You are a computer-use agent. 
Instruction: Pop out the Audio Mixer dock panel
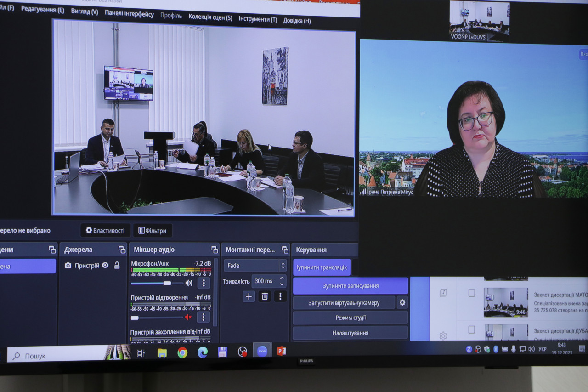pos(215,250)
